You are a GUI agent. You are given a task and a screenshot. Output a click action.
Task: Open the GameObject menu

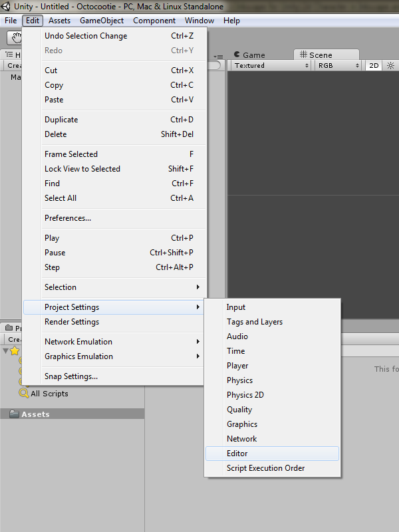coord(102,21)
